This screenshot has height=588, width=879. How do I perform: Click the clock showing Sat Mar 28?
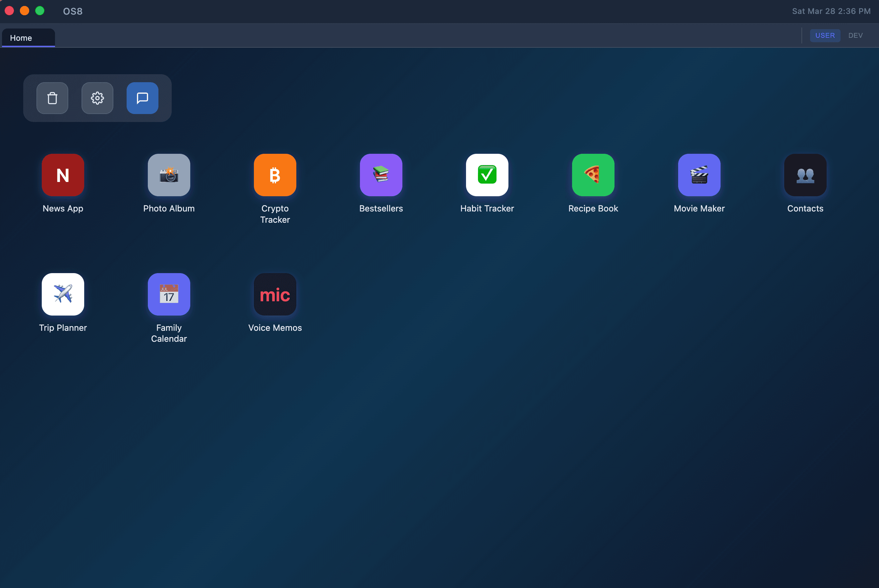pyautogui.click(x=831, y=11)
